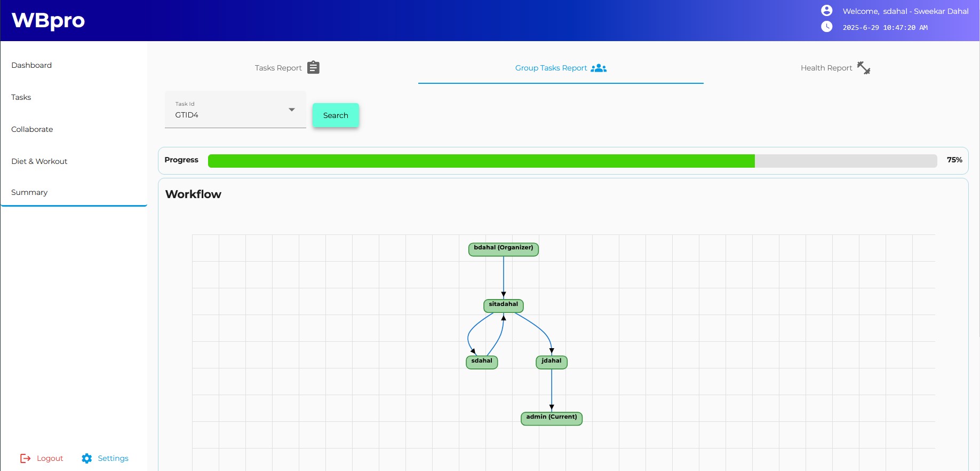
Task: Switch to the Health Report tab
Action: pos(826,68)
